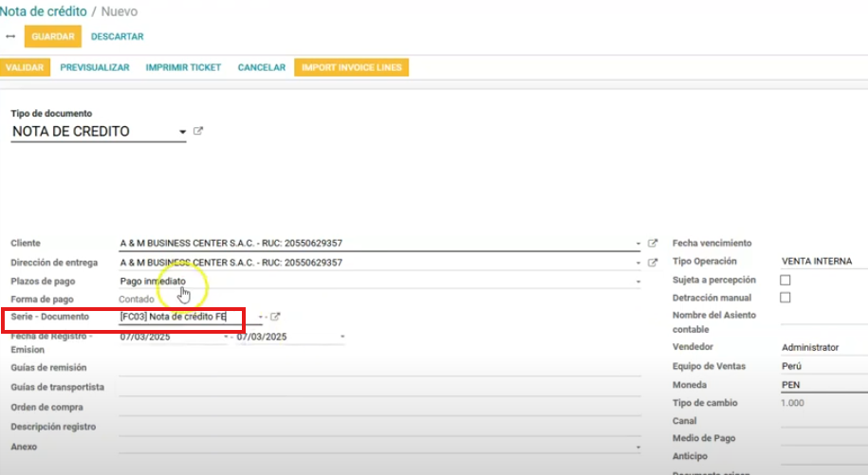The image size is (868, 475).
Task: Select Previsualizar in the action bar
Action: click(x=95, y=68)
